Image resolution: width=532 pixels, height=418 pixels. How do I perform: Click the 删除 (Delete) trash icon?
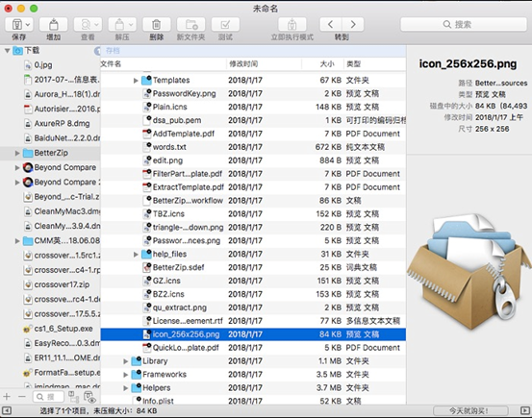(156, 25)
